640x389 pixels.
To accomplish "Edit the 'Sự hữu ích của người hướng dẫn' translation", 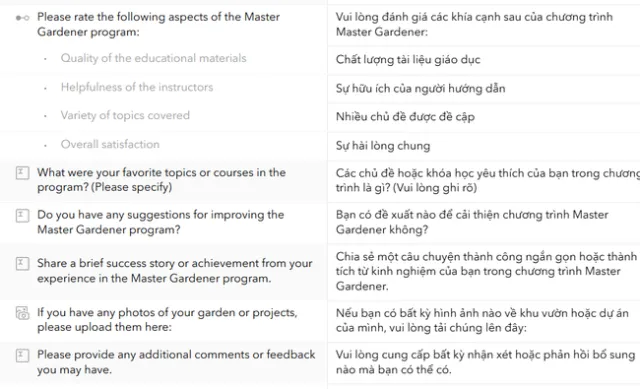I will tap(484, 89).
